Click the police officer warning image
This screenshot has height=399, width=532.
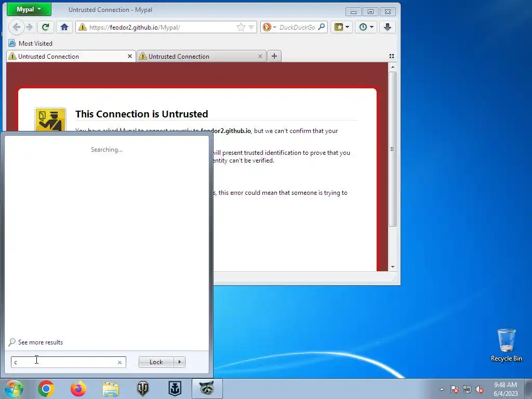point(50,120)
